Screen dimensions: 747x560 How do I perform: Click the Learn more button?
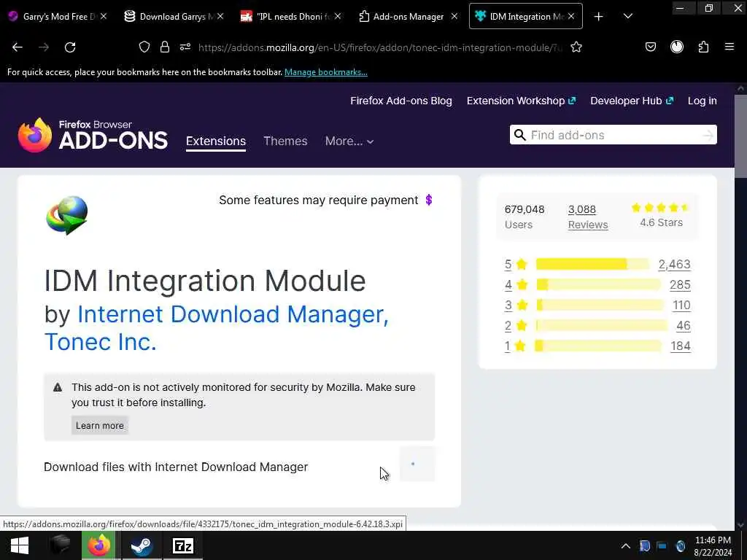99,426
